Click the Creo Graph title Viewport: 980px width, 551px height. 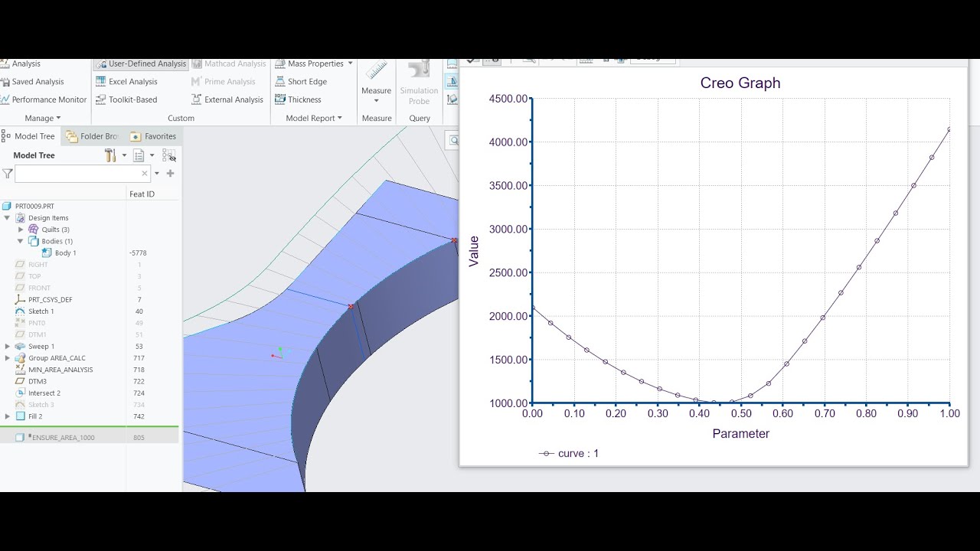pyautogui.click(x=740, y=83)
